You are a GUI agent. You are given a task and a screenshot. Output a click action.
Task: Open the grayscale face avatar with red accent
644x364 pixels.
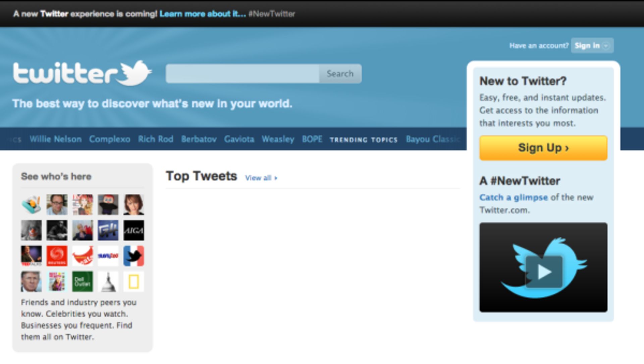tap(31, 230)
